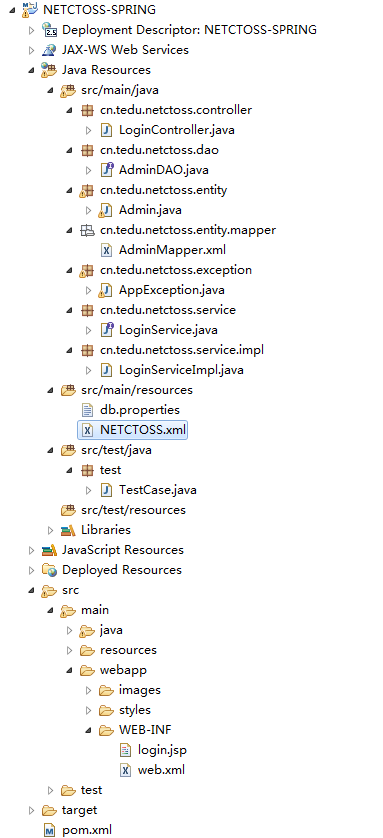
Task: Click the JavaScript Resources icon
Action: pos(49,550)
